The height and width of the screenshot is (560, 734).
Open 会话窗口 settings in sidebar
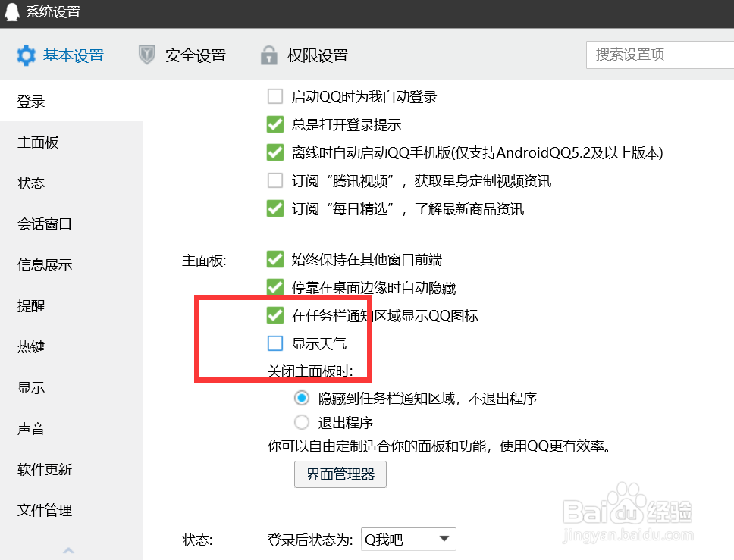(45, 224)
